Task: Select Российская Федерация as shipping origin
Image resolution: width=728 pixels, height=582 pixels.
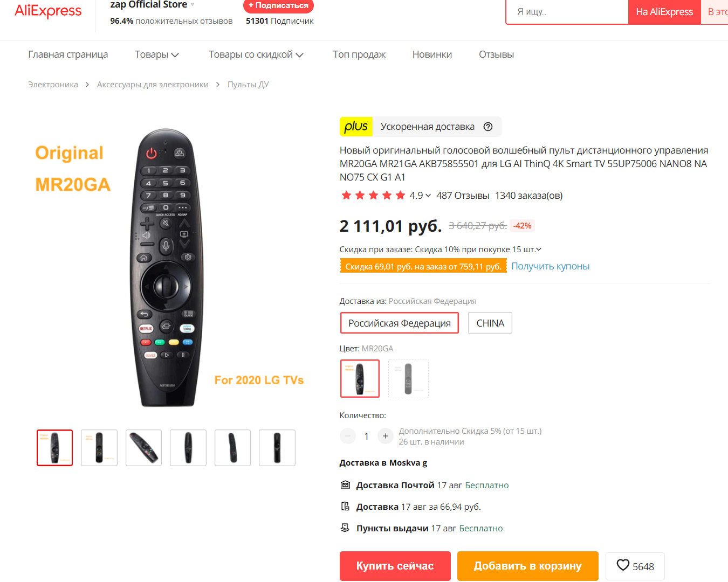Action: (400, 323)
